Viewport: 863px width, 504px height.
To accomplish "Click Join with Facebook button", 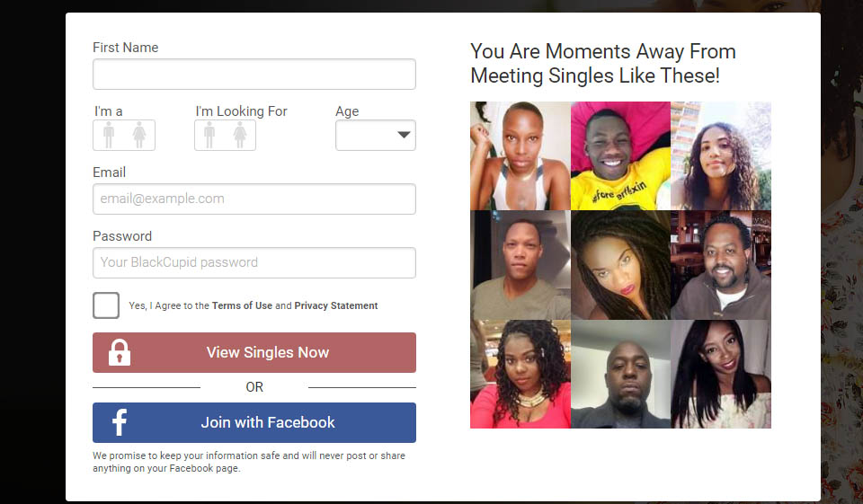I will pos(254,422).
